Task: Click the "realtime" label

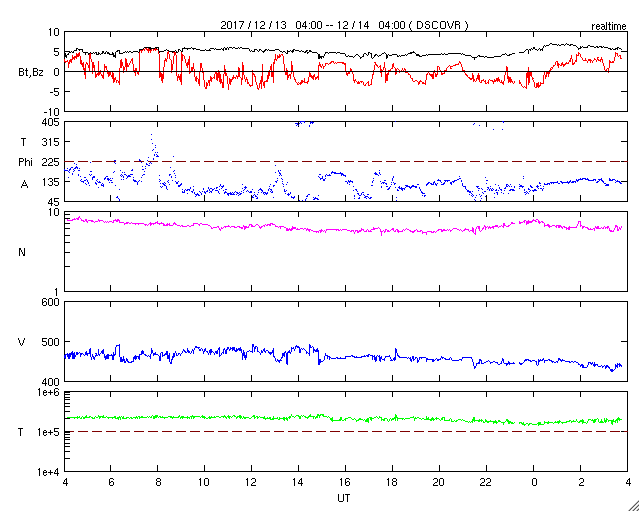Action: [609, 27]
